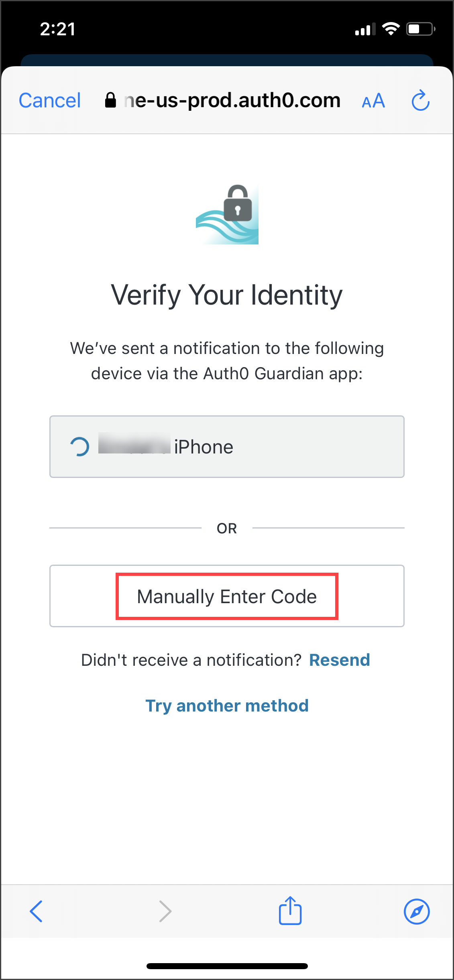
Task: Tap the Wi-Fi status icon
Action: 391,29
